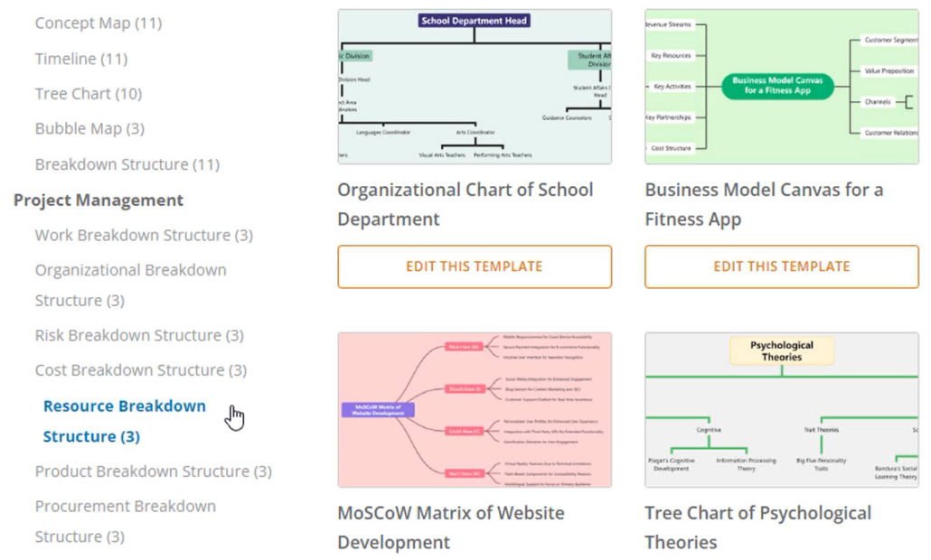Image resolution: width=931 pixels, height=560 pixels.
Task: Edit the Organizational Chart of School Department template
Action: click(474, 266)
